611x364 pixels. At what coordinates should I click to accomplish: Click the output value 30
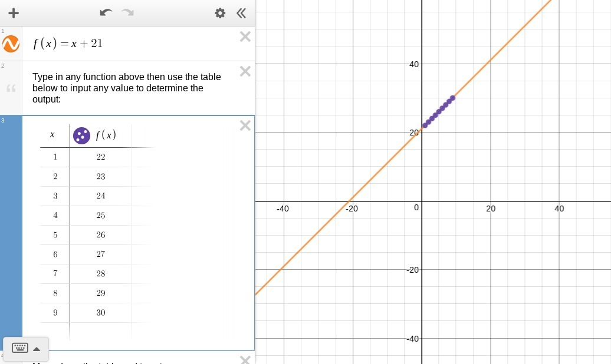tap(100, 313)
